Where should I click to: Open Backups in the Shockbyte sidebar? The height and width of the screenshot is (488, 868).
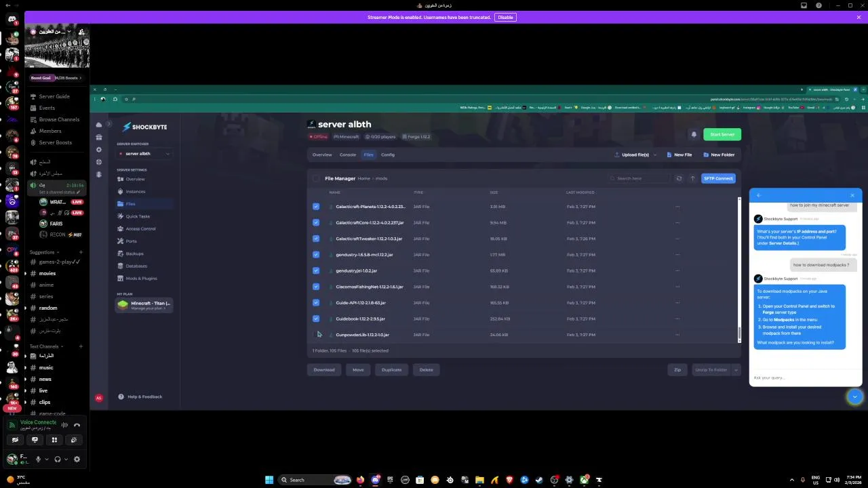[x=143, y=253]
